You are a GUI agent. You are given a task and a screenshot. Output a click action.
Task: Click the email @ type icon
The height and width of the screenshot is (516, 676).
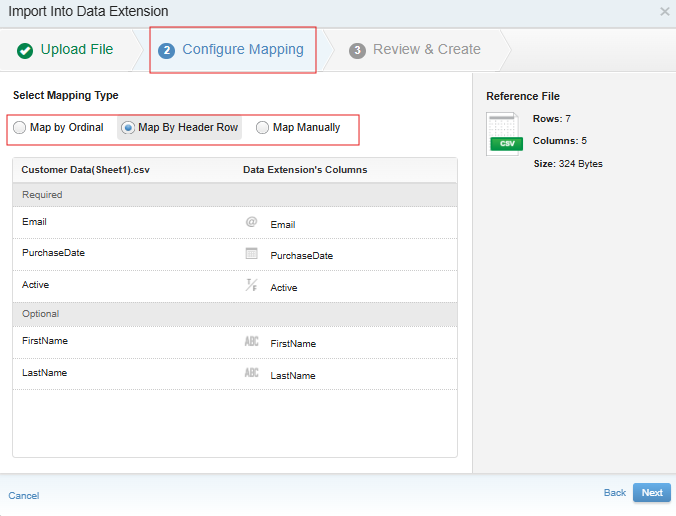pyautogui.click(x=251, y=223)
